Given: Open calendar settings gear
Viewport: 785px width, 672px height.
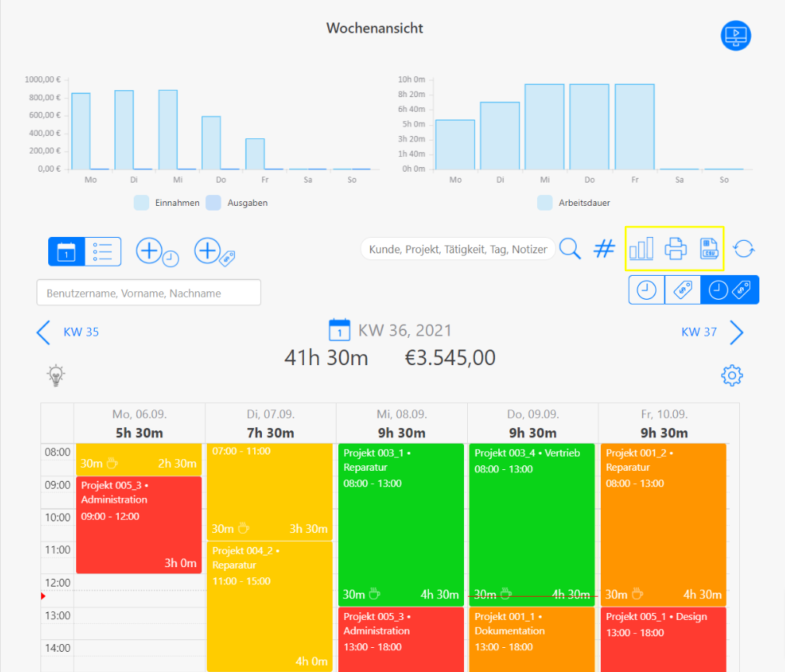Looking at the screenshot, I should coord(732,376).
